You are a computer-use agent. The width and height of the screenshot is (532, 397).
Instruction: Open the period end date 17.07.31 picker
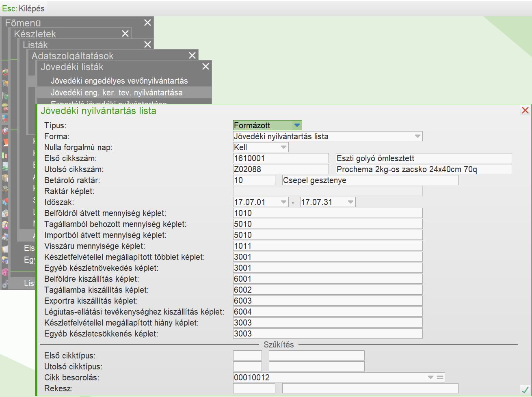tap(350, 202)
